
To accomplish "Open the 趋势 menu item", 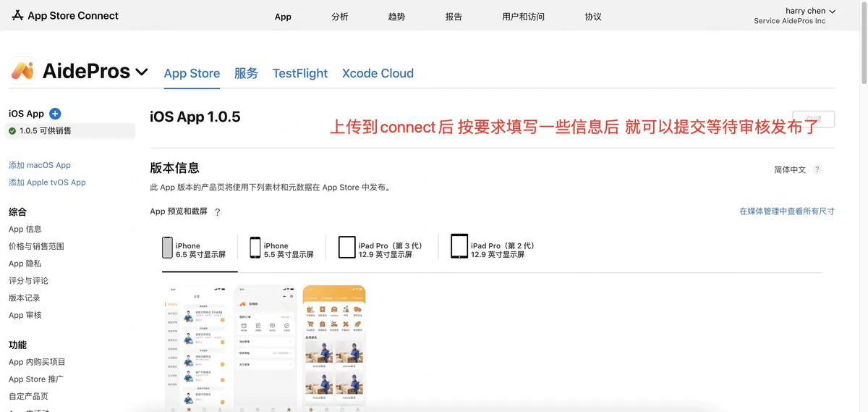I will 396,17.
